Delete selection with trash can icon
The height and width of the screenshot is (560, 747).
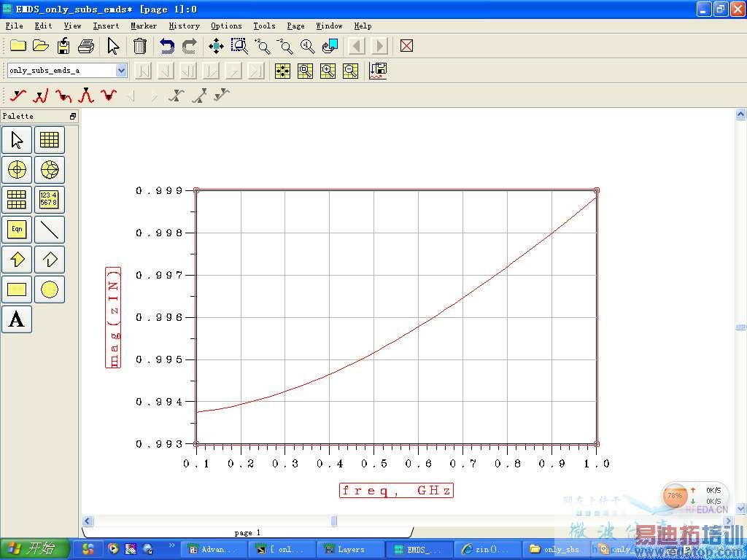pyautogui.click(x=139, y=46)
